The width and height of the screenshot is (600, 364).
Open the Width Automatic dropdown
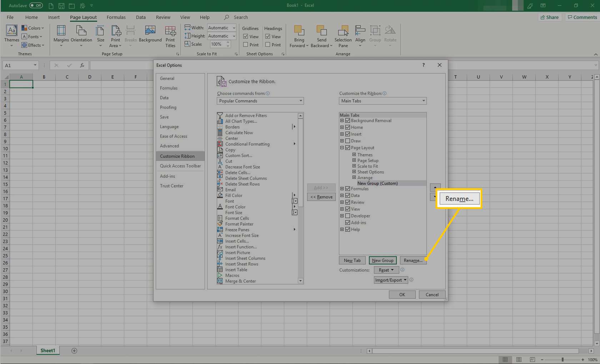pos(222,28)
